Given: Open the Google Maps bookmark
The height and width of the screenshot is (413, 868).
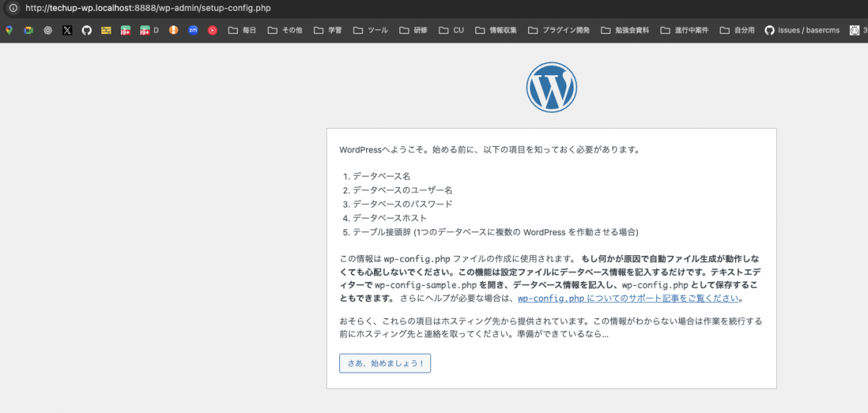Looking at the screenshot, I should tap(9, 30).
